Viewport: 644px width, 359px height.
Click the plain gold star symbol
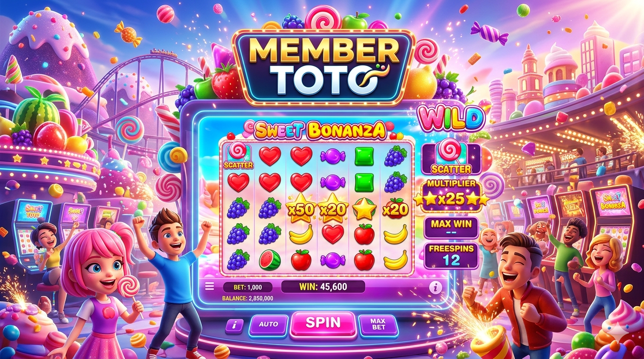[x=365, y=209]
